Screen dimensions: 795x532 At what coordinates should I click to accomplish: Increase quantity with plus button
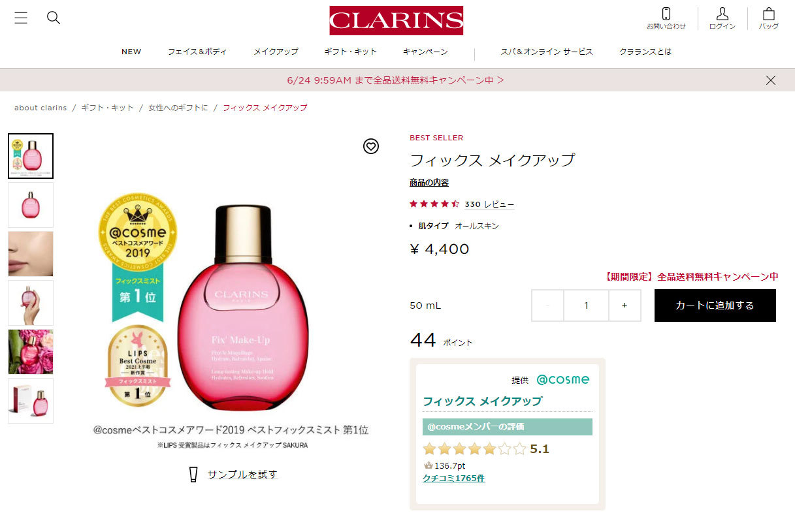tap(625, 305)
